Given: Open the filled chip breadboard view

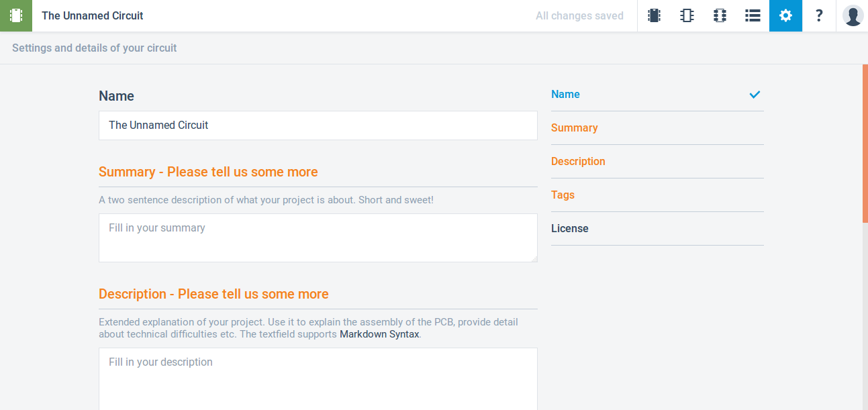Looking at the screenshot, I should coord(654,15).
